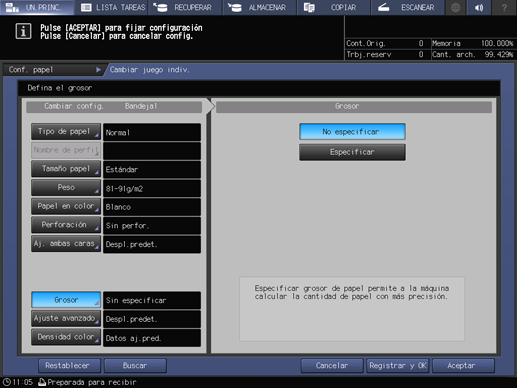Screen dimensions: 517x388
Task: Click the Estándar paper size value
Action: 152,169
